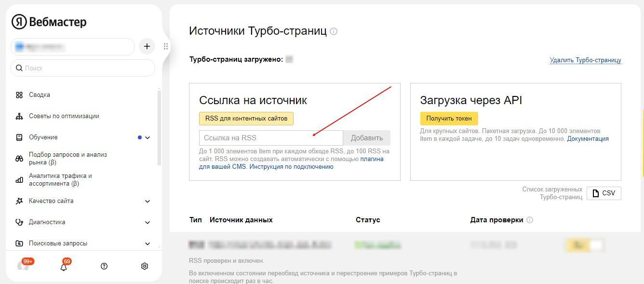644x284 pixels.
Task: Expand the Поисковые запросы section chevron
Action: pos(148,243)
